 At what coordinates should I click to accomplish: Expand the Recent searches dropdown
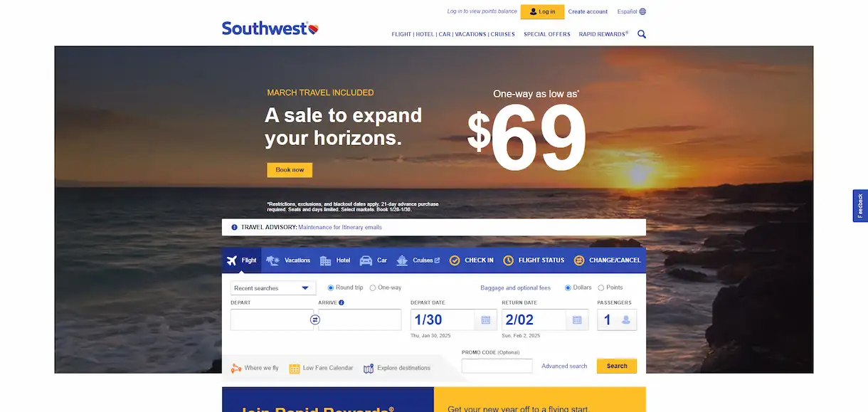pyautogui.click(x=274, y=288)
